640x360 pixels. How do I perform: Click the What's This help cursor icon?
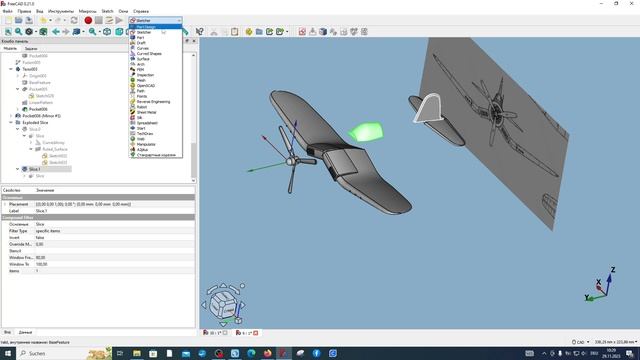[200, 31]
